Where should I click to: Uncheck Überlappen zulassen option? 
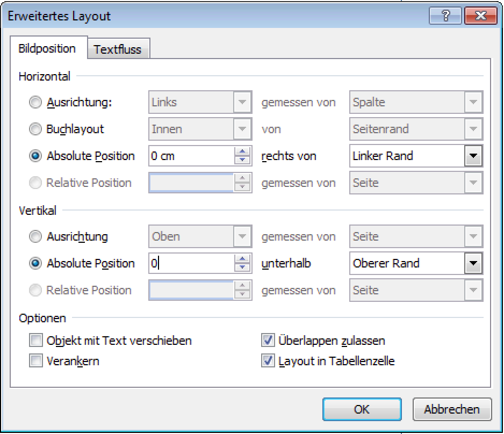coord(268,341)
